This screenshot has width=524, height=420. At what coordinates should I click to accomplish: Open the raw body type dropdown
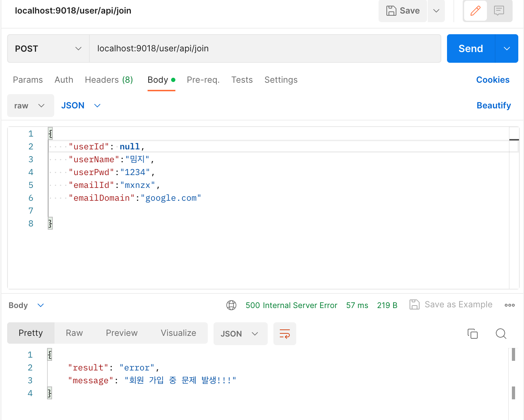(31, 106)
